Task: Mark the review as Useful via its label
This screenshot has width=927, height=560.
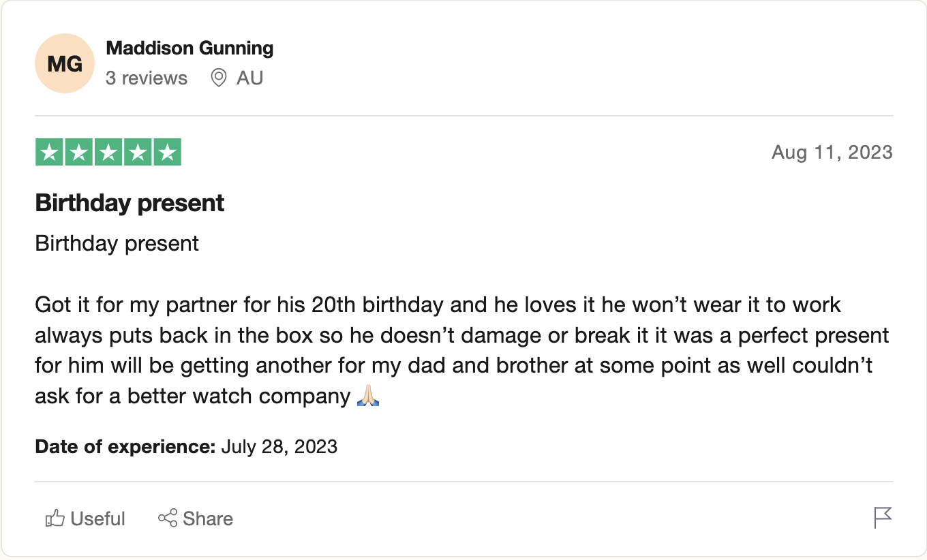Action: (98, 518)
